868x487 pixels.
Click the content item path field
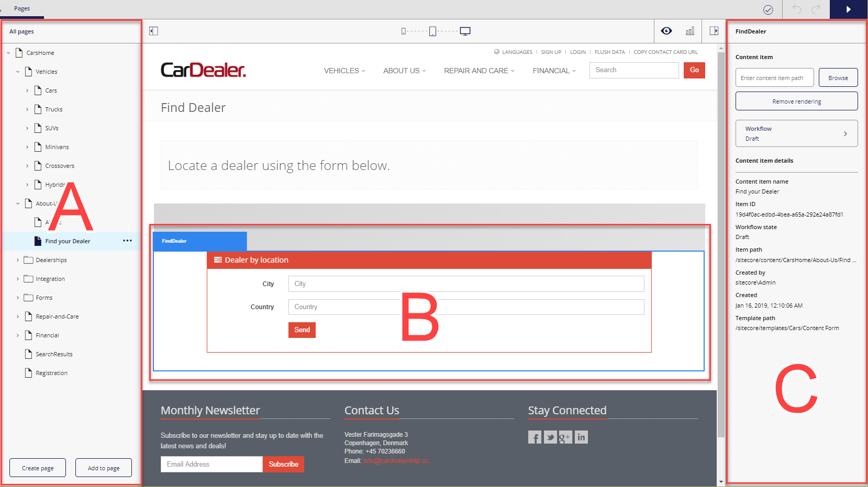(774, 77)
